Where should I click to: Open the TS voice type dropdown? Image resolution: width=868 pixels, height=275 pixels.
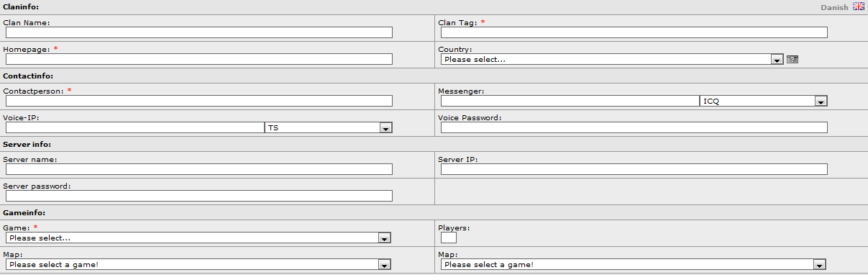tap(328, 127)
